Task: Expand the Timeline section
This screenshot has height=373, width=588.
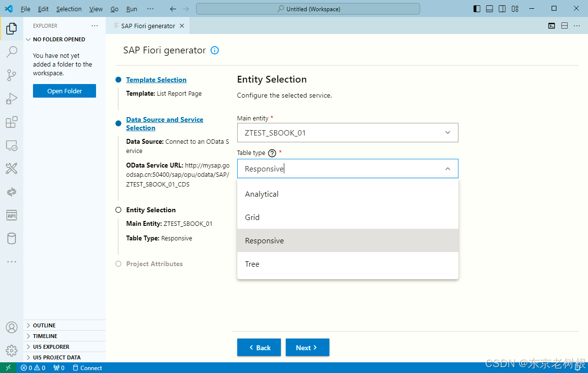Action: (x=65, y=336)
